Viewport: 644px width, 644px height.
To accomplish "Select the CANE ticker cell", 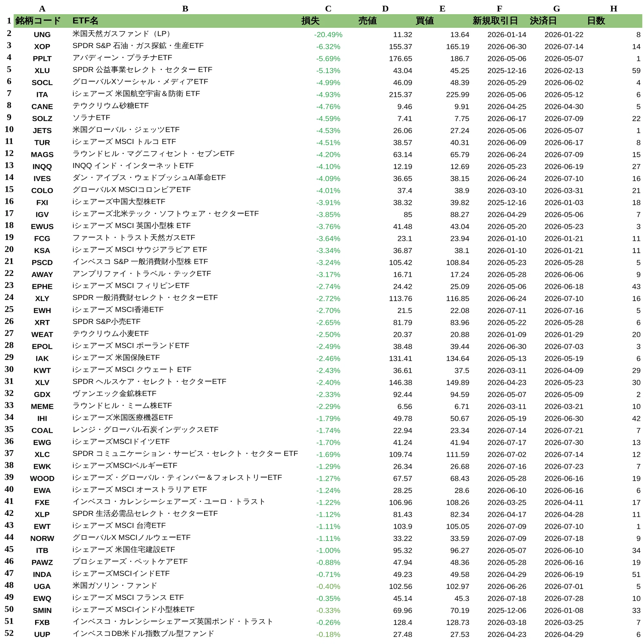I will [x=42, y=106].
